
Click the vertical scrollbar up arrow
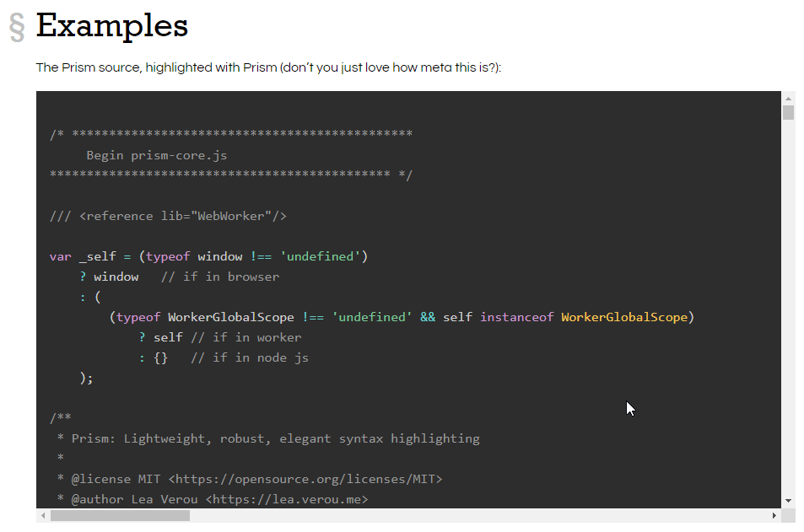pyautogui.click(x=788, y=98)
